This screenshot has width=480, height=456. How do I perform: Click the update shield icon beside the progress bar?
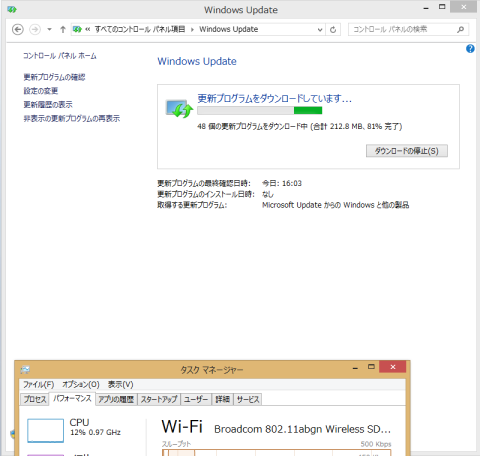[179, 109]
